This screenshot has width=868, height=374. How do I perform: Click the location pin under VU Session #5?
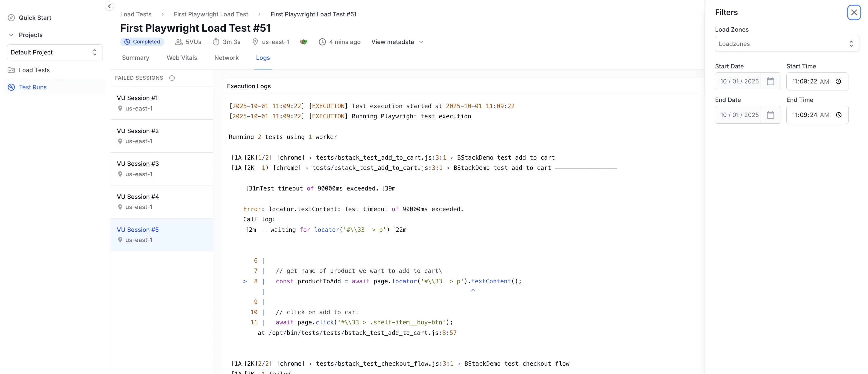click(x=120, y=240)
